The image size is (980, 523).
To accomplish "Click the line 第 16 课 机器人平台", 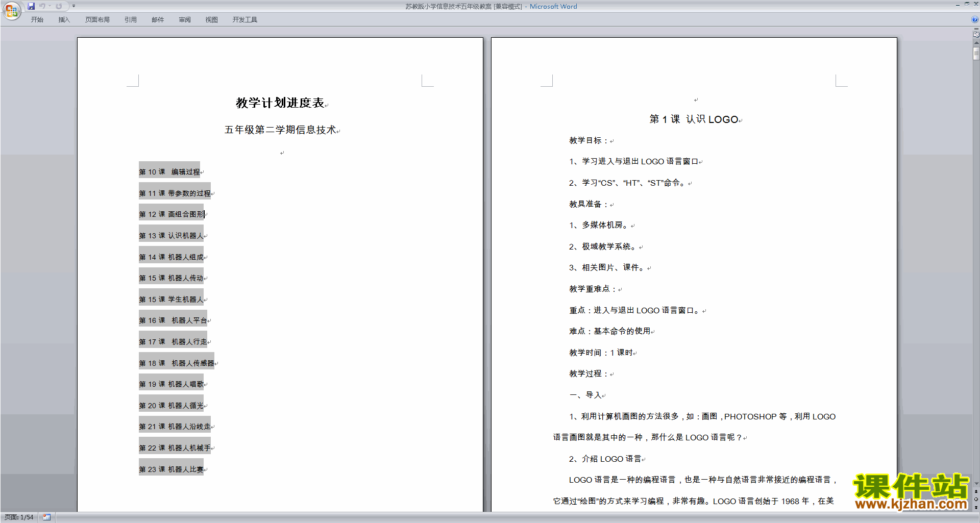I will 173,320.
